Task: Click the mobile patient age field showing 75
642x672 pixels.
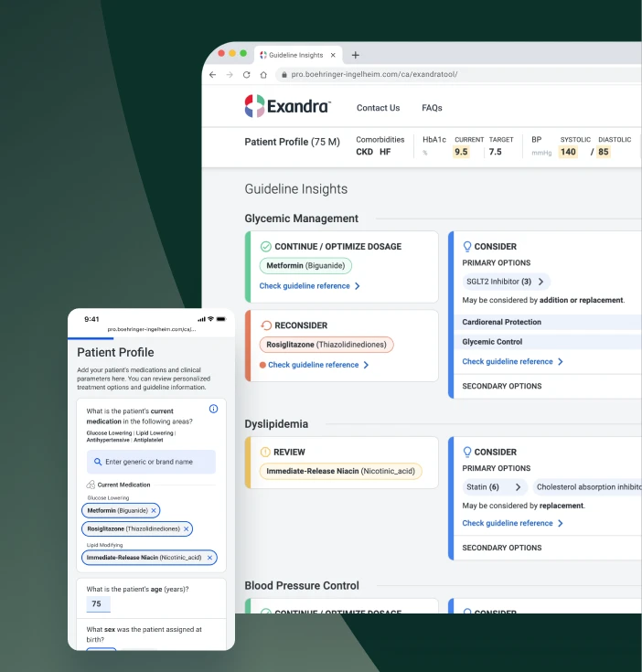Action: coord(98,603)
